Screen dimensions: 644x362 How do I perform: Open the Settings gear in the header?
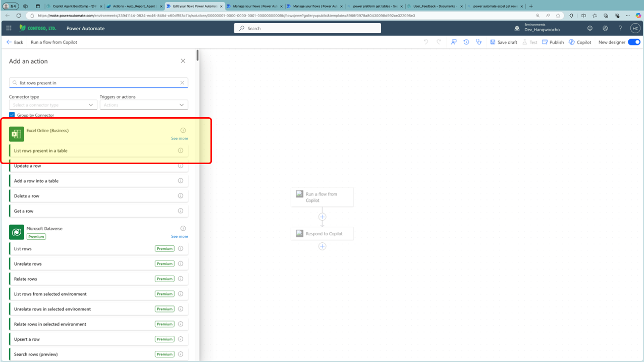(x=605, y=28)
